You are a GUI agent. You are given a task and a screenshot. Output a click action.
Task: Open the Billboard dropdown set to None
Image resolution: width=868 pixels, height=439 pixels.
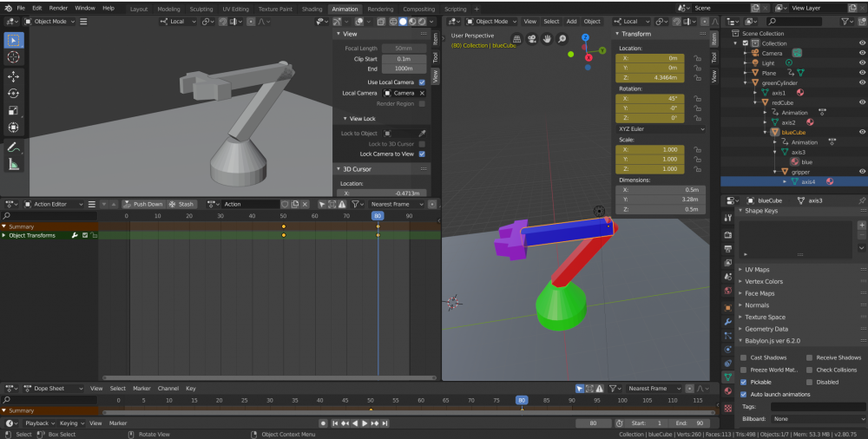818,418
